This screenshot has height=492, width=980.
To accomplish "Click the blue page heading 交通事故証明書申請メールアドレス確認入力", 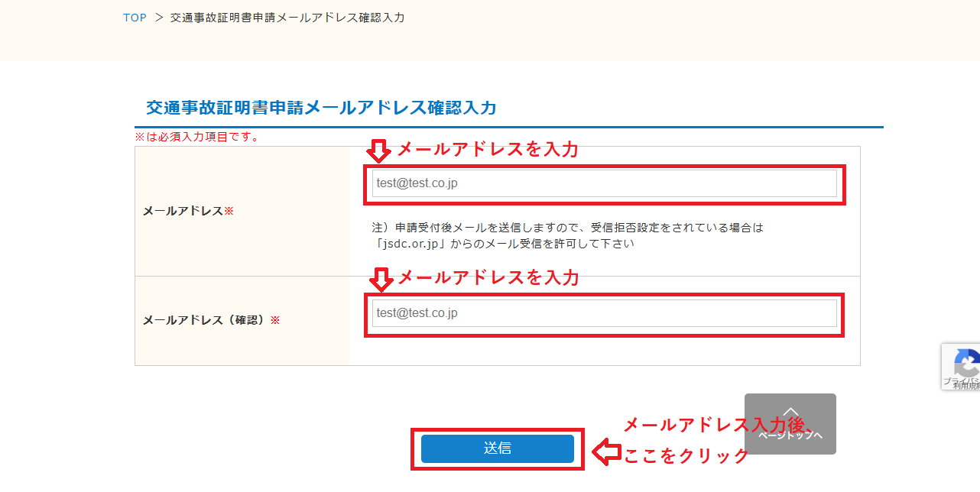I will 321,108.
